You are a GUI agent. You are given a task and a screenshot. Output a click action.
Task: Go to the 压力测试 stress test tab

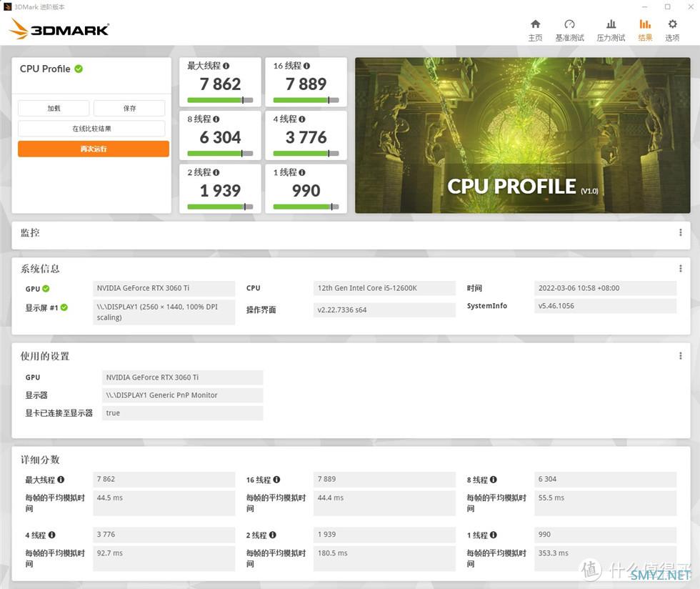(611, 31)
